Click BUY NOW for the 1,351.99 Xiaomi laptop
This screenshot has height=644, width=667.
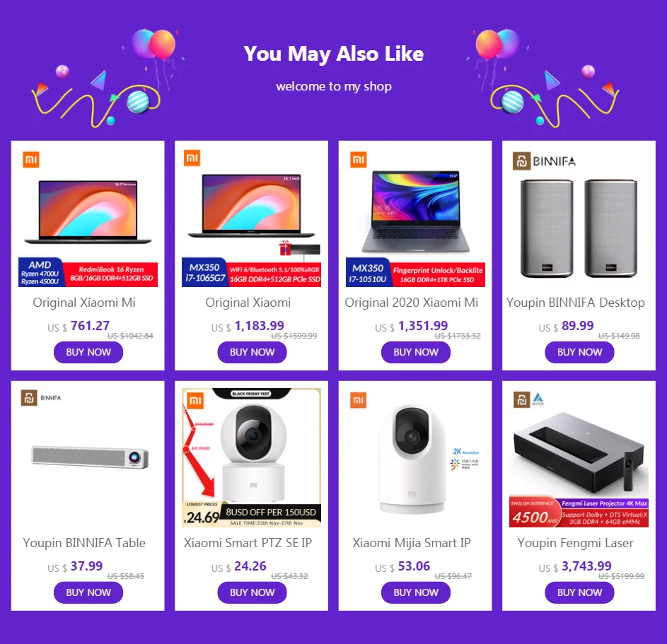tap(416, 352)
